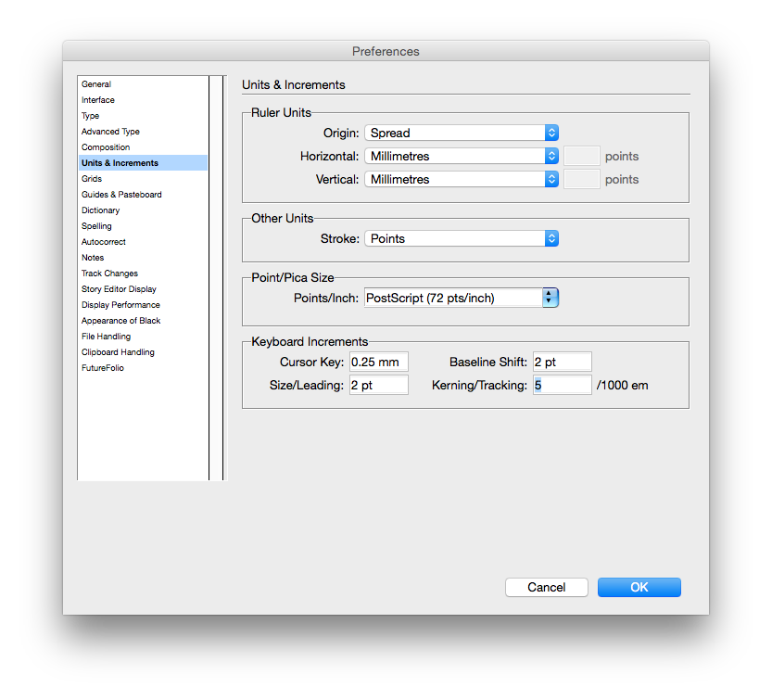Open the Origin dropdown showing Spread
772x700 pixels.
click(x=462, y=133)
